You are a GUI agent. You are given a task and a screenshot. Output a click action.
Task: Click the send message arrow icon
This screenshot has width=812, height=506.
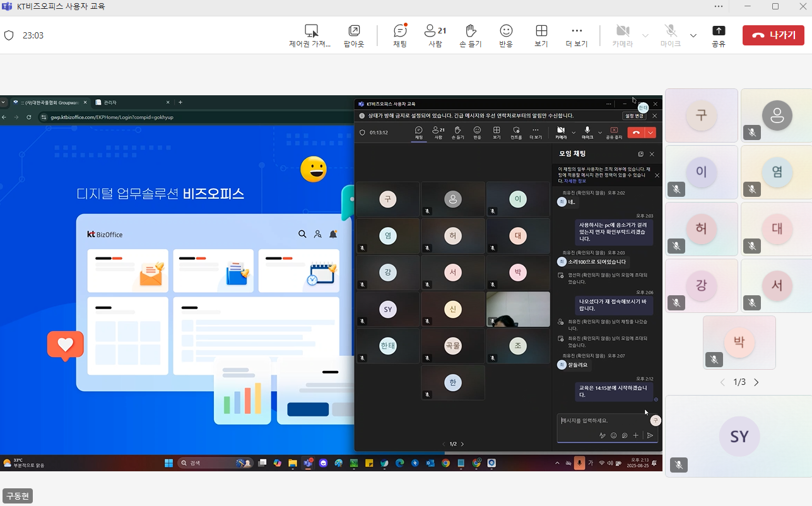point(650,435)
